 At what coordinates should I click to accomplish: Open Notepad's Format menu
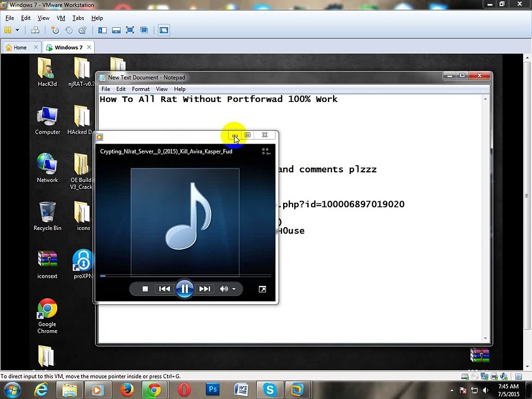pyautogui.click(x=141, y=89)
